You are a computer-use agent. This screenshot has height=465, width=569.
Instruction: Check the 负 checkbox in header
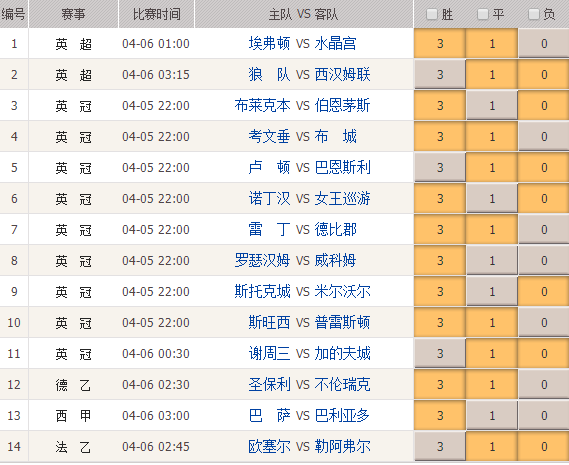(x=533, y=15)
